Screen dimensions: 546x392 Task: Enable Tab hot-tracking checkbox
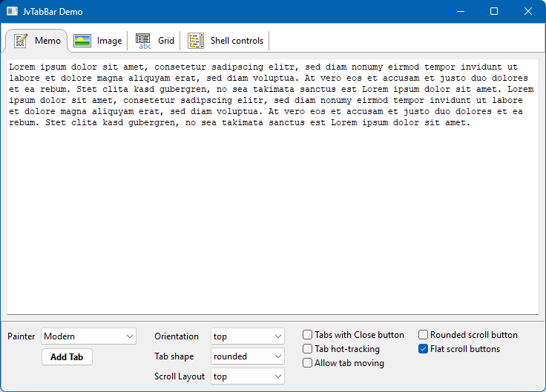click(307, 348)
